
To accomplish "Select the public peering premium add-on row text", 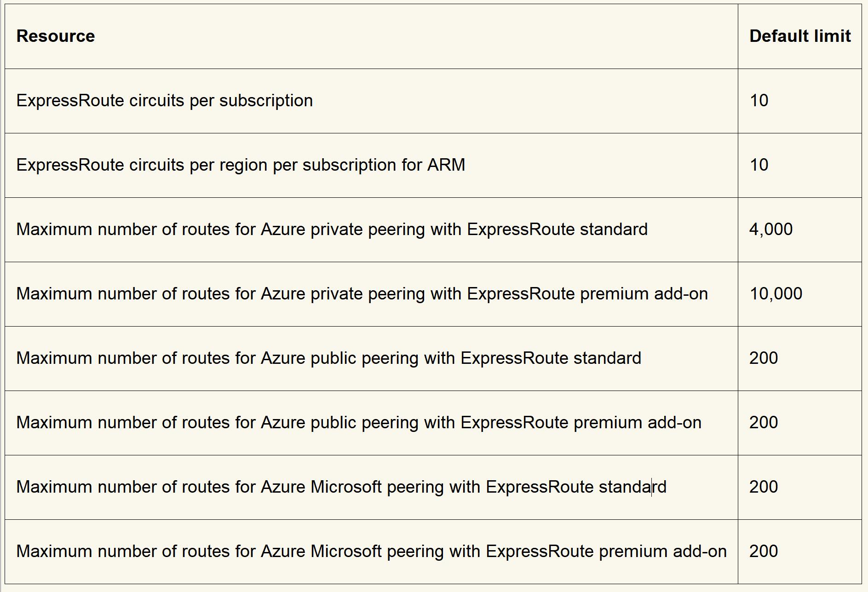I will tap(359, 423).
